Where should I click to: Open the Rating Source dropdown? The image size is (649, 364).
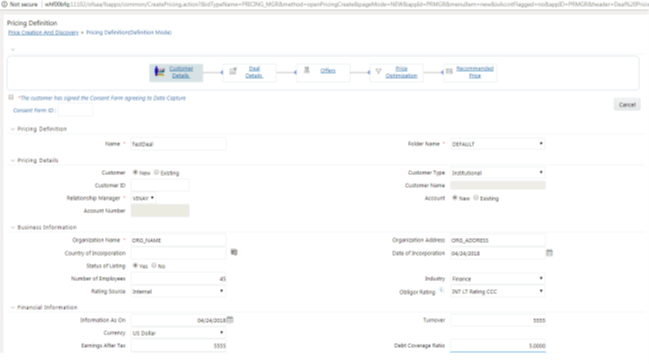tap(178, 292)
